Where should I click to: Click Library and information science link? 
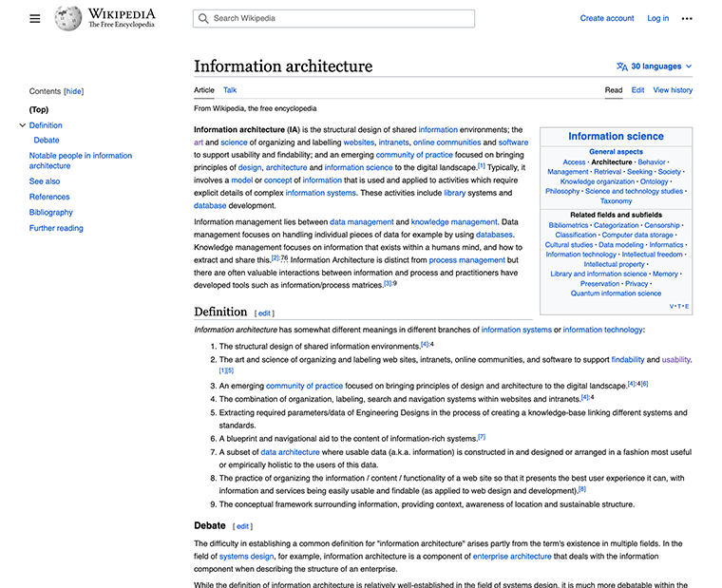(x=598, y=274)
